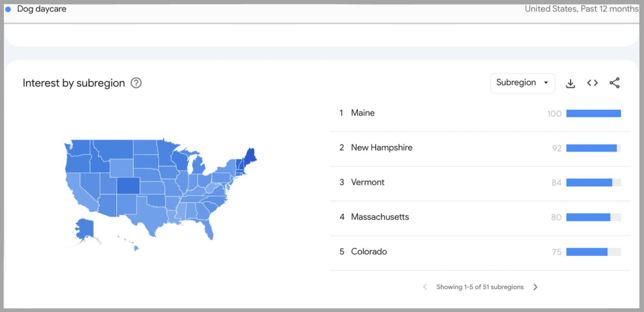Viewport: 644px width, 312px height.
Task: Click the download icon to export subregion data
Action: coord(571,83)
